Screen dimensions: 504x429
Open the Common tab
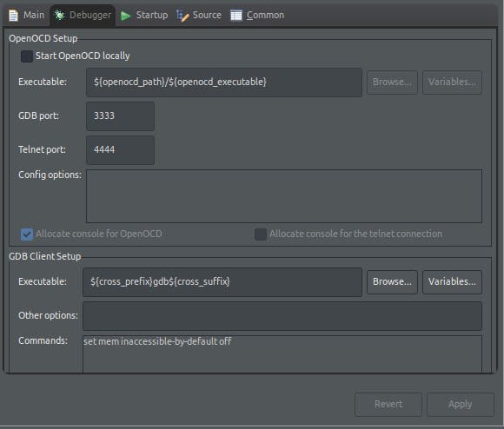coord(257,15)
